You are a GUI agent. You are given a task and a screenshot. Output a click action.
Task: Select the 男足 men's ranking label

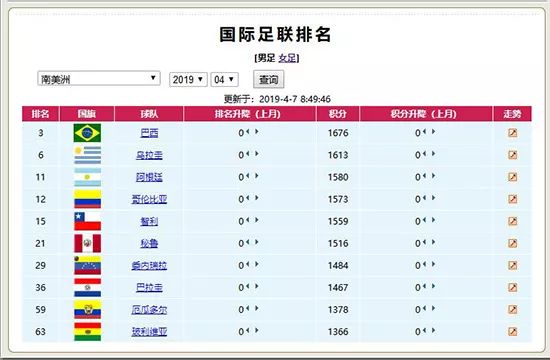266,58
